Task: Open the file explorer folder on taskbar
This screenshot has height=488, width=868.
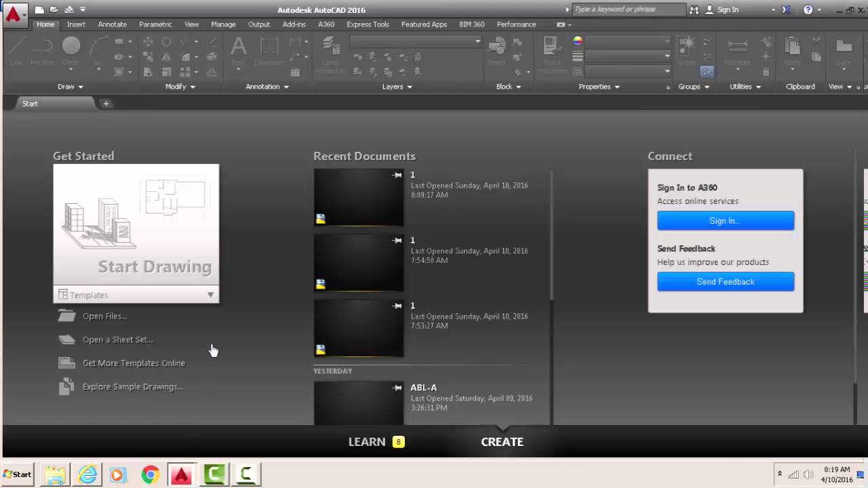Action: (x=55, y=474)
